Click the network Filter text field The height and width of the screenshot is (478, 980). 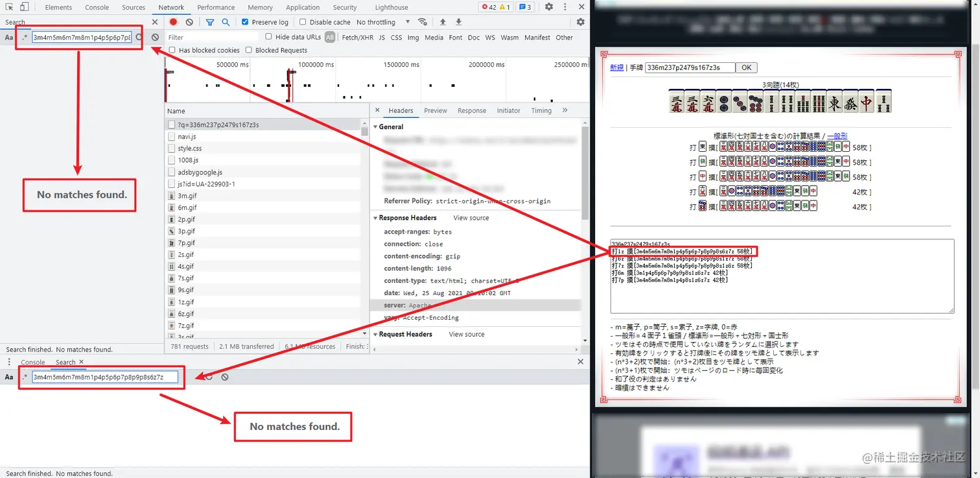212,38
